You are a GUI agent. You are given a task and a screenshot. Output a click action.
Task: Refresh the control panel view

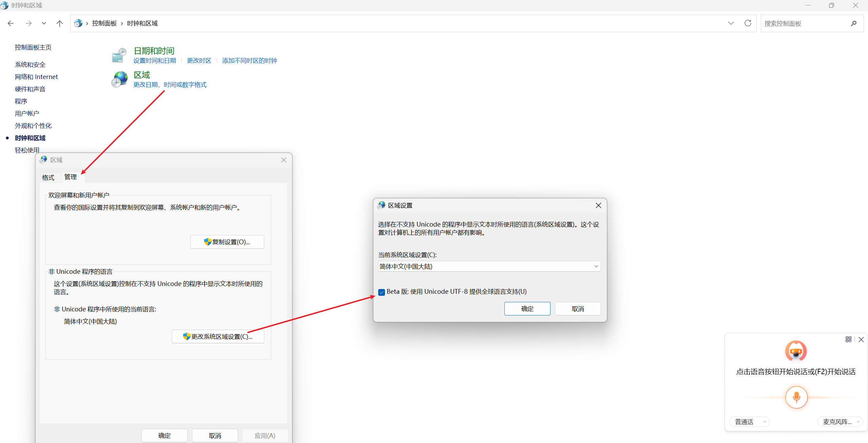coord(748,23)
